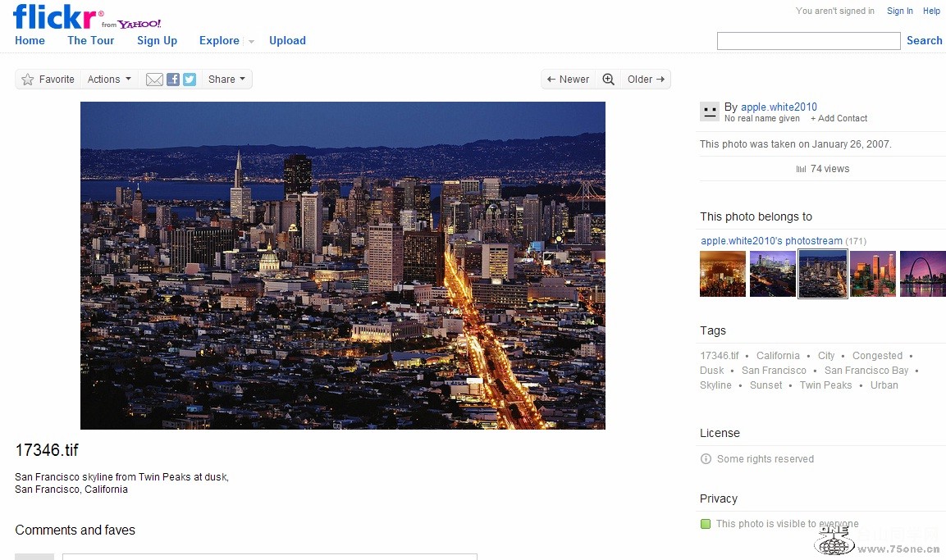
Task: Open the Explore dropdown arrow
Action: tap(251, 41)
